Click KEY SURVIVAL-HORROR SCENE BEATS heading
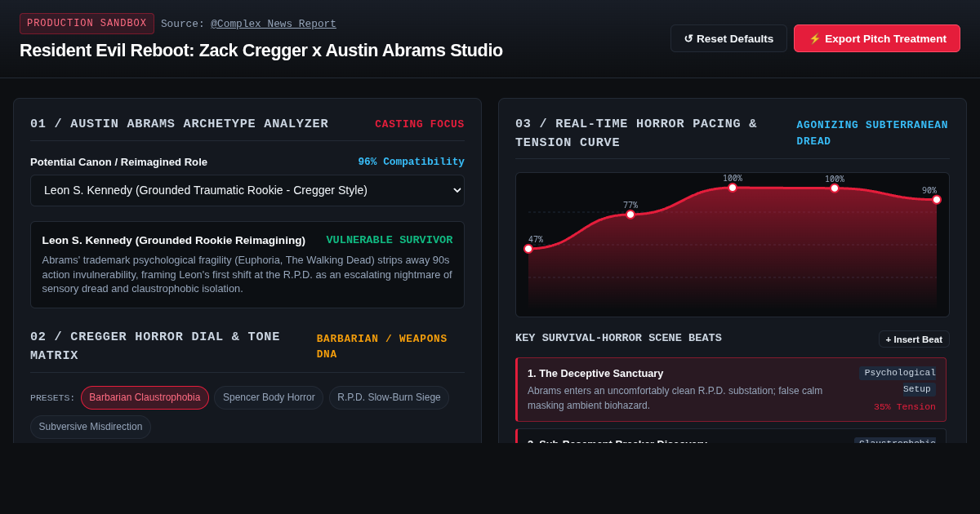The image size is (980, 514). (x=618, y=338)
